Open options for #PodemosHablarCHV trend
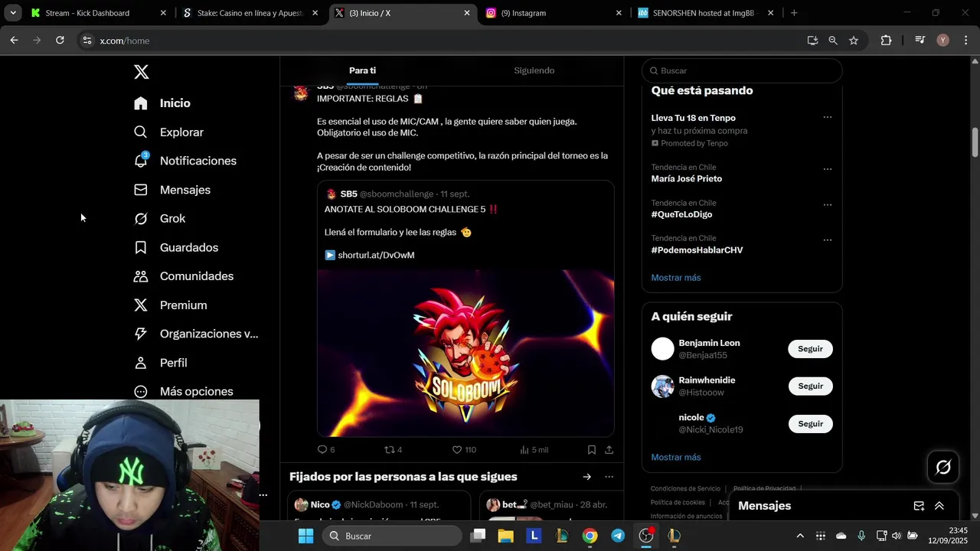The width and height of the screenshot is (980, 551). click(x=828, y=240)
